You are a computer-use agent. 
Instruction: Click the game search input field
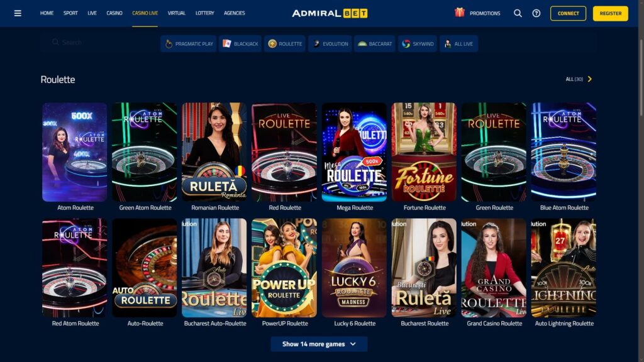99,42
